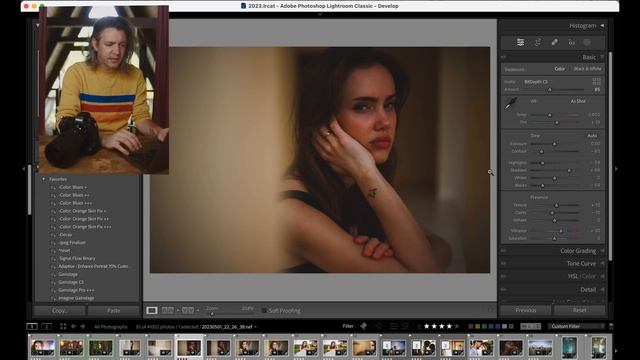This screenshot has height=360, width=640.
Task: Go forward to next source arrow
Action: 82,326
